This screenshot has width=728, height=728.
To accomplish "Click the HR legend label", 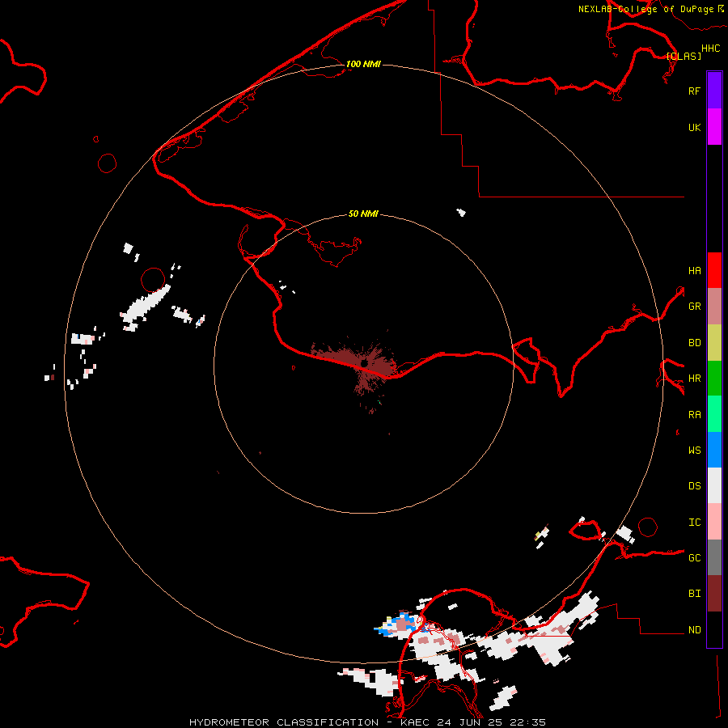I will (694, 379).
